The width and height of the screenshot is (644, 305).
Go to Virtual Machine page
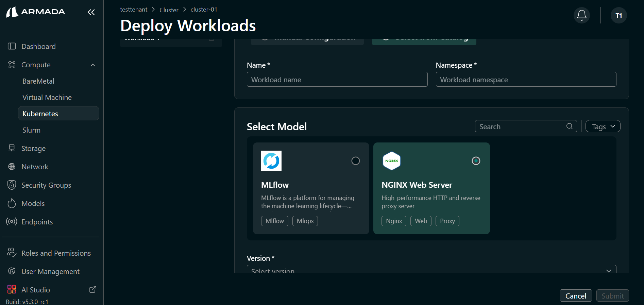[47, 97]
